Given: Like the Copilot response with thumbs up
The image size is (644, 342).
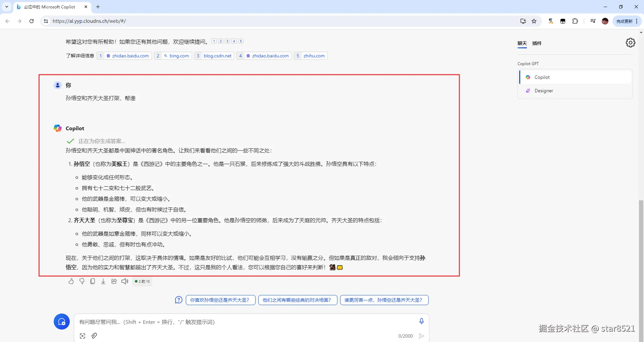Looking at the screenshot, I should (71, 281).
